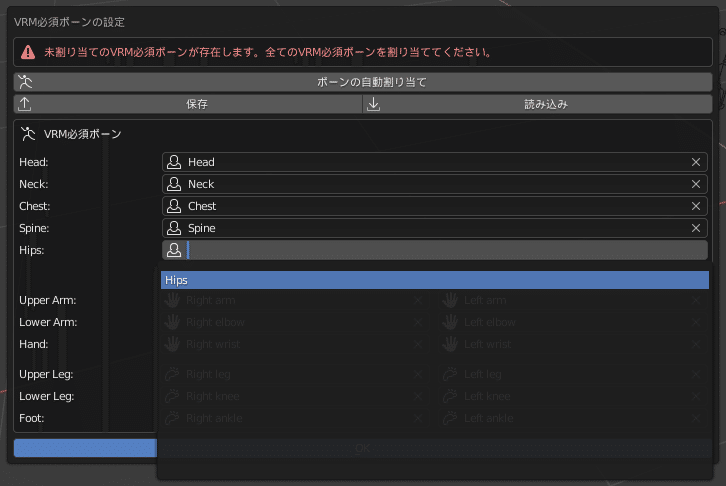Image resolution: width=726 pixels, height=486 pixels.
Task: Click the bone icon in Neck field
Action: point(174,184)
